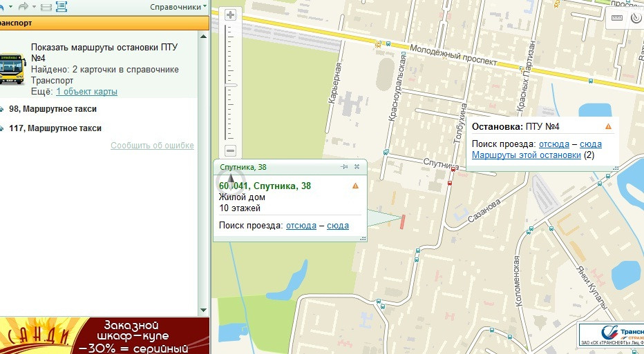Image resolution: width=644 pixels, height=354 pixels.
Task: Open Маршруты этой остановки link
Action: (x=527, y=155)
